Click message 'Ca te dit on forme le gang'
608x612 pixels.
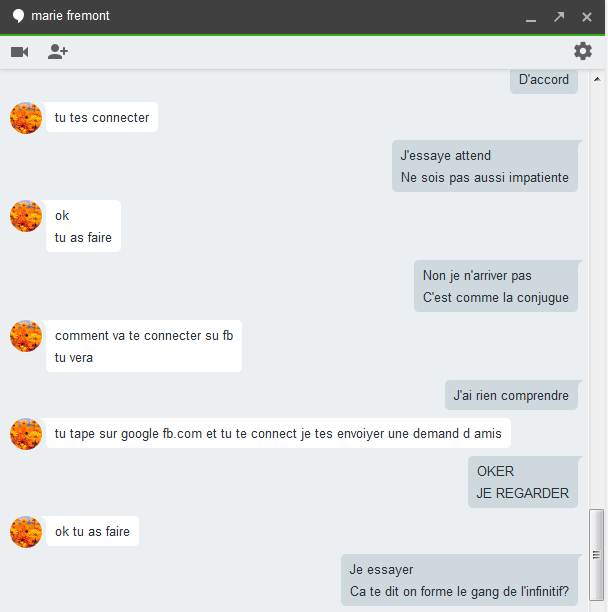[459, 591]
